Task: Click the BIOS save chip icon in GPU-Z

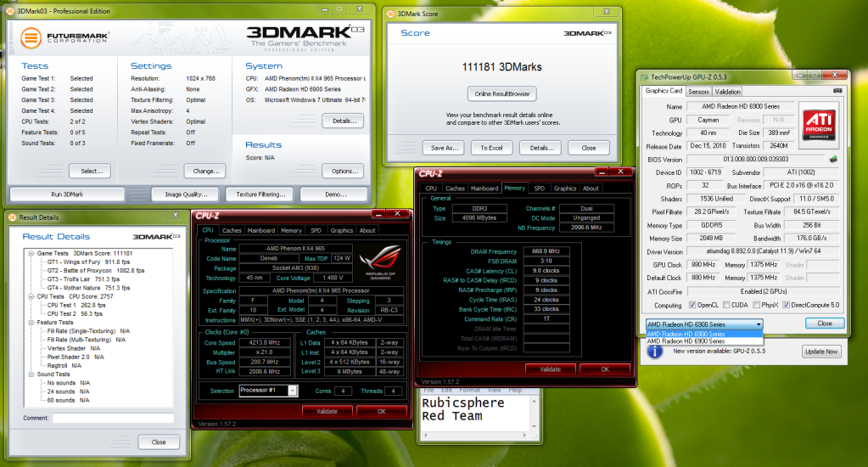Action: point(833,160)
